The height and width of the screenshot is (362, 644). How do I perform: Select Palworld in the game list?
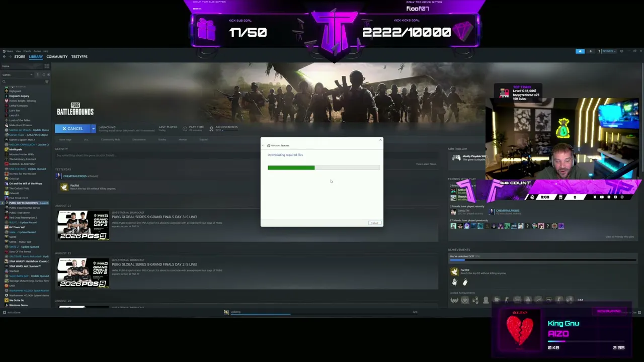point(14,193)
